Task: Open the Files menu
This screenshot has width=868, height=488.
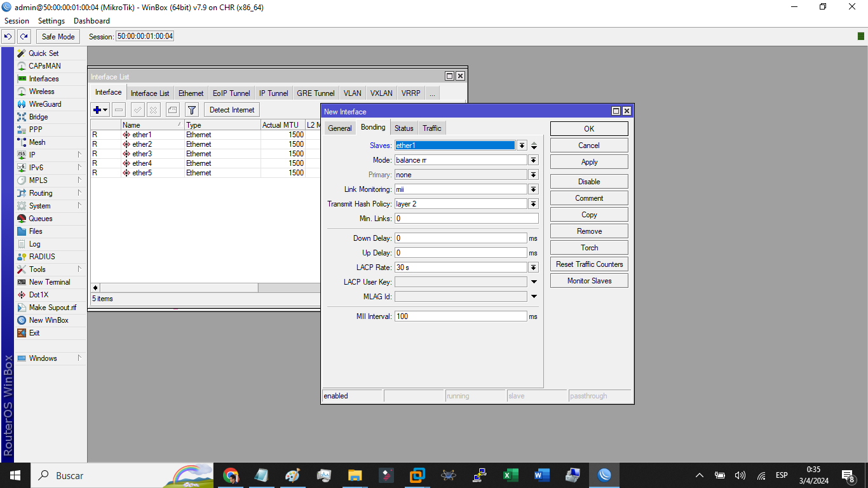Action: coord(36,231)
